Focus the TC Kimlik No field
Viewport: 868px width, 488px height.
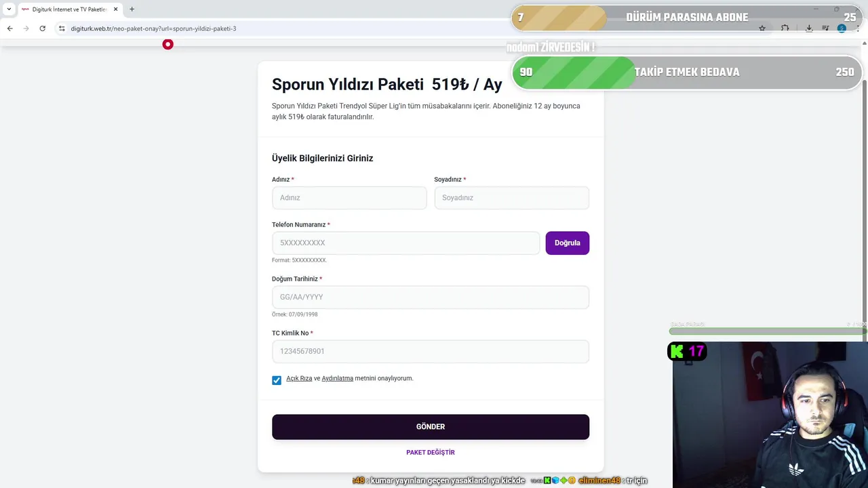[430, 351]
